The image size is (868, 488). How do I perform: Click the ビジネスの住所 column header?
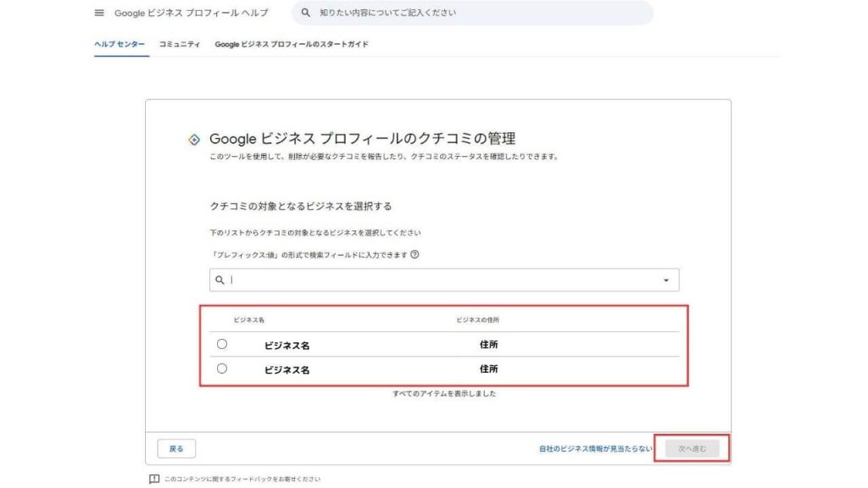click(478, 319)
